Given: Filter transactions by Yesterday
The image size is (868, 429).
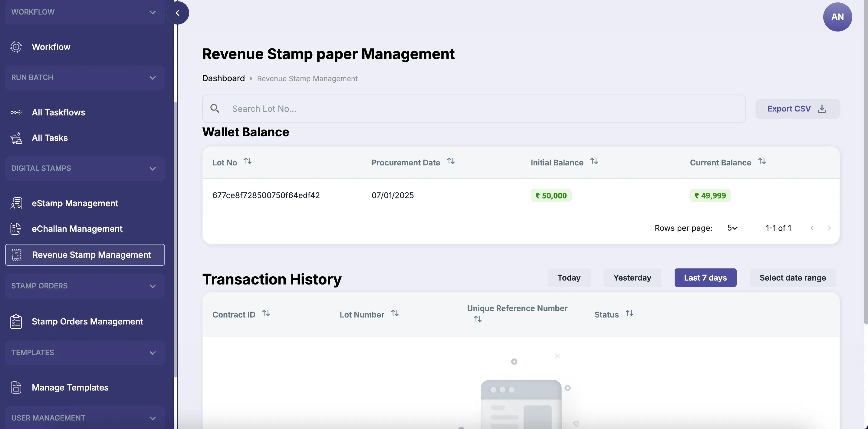Looking at the screenshot, I should coord(632,278).
